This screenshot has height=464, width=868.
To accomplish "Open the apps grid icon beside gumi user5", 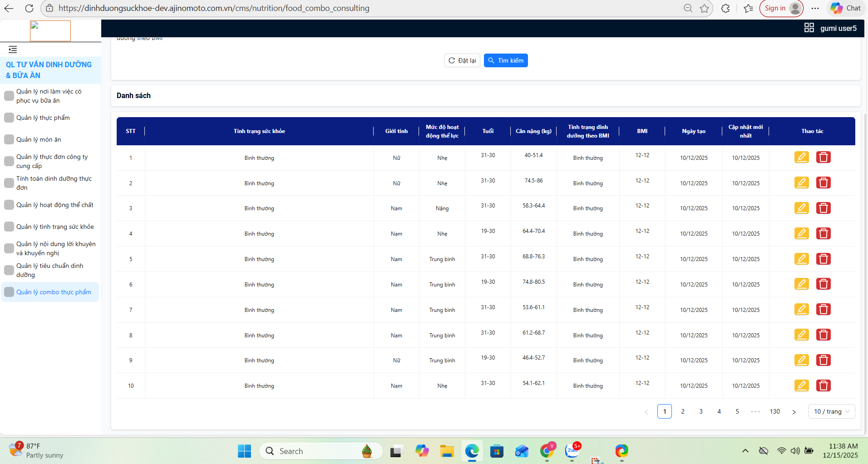I will tap(809, 28).
